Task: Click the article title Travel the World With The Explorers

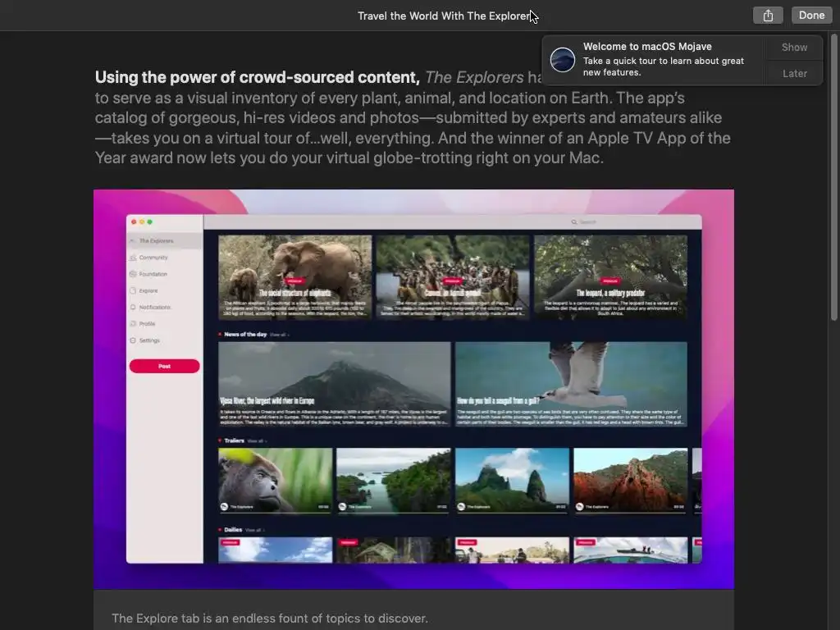Action: [444, 16]
